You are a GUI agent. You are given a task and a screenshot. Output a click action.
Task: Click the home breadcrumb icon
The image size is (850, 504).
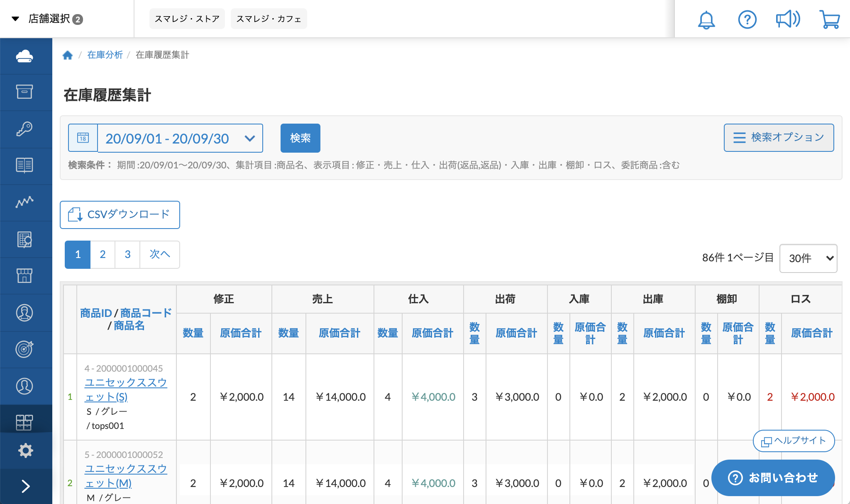point(68,55)
